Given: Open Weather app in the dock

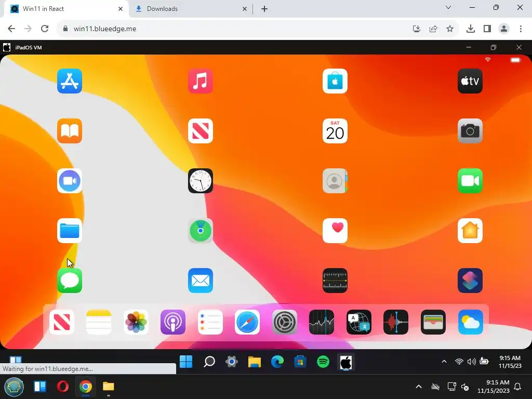Looking at the screenshot, I should pos(470,322).
